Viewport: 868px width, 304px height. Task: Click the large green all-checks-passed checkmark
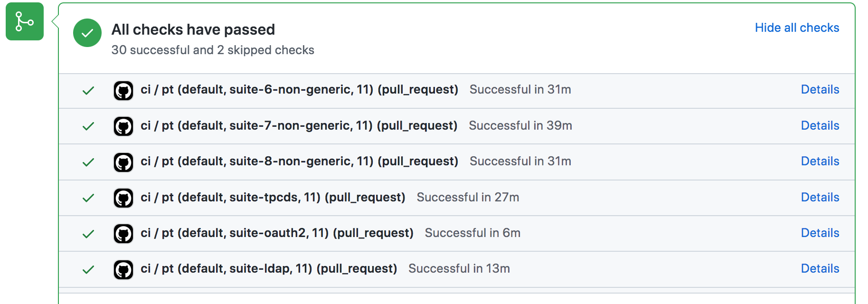pos(87,33)
